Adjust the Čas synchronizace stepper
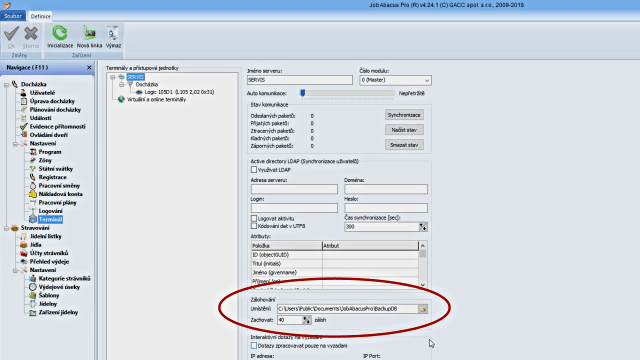Viewport: 640px width, 360px height. point(423,227)
